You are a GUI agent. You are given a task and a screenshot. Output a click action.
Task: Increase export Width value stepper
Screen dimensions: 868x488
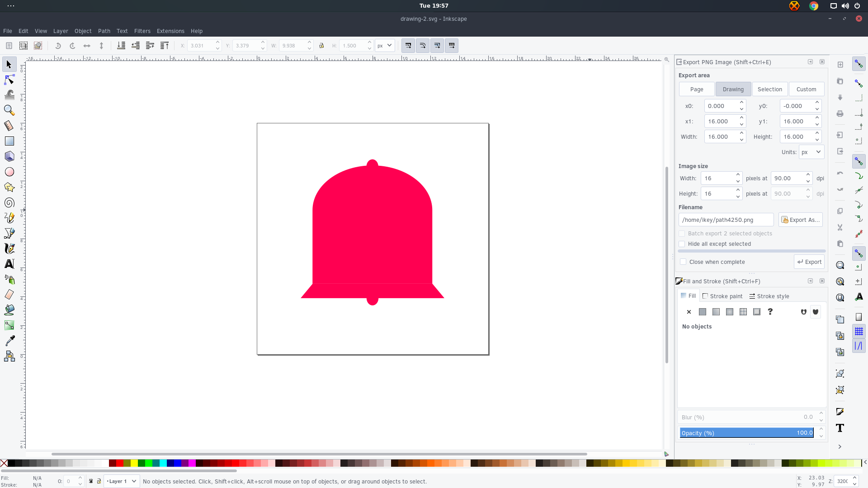(x=741, y=134)
